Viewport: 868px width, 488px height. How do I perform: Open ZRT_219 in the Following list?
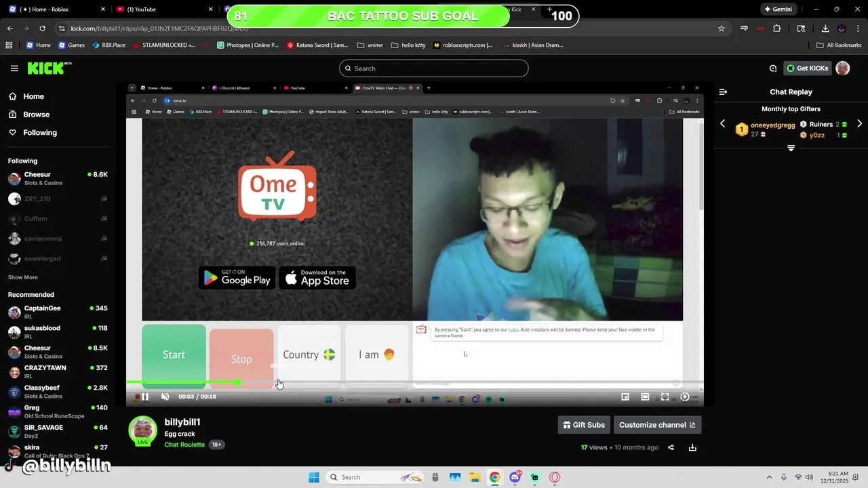coord(58,199)
